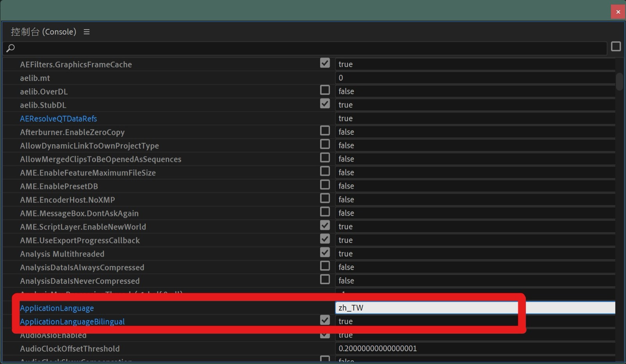Check AllowDynamicLinkToOwnProjectType box

[x=325, y=144]
